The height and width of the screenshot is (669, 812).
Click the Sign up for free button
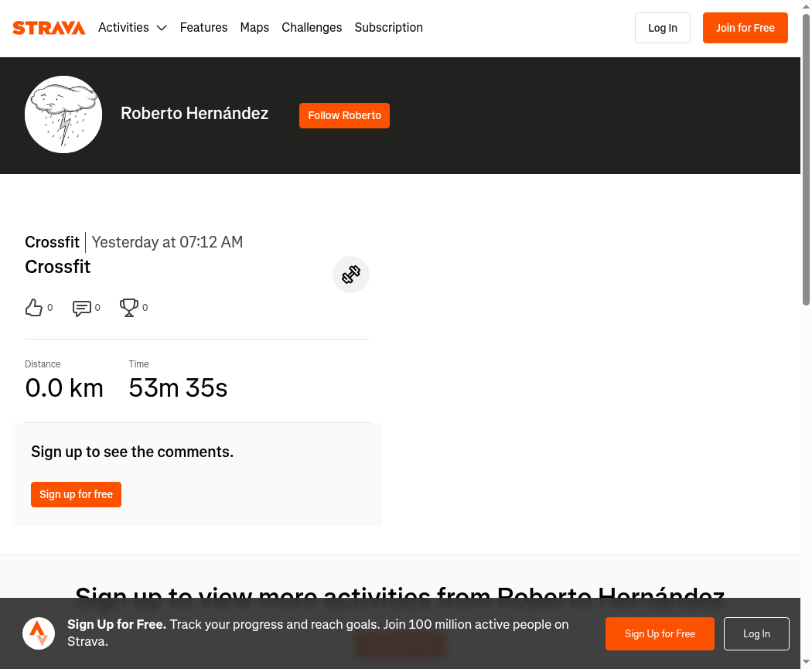pyautogui.click(x=76, y=494)
